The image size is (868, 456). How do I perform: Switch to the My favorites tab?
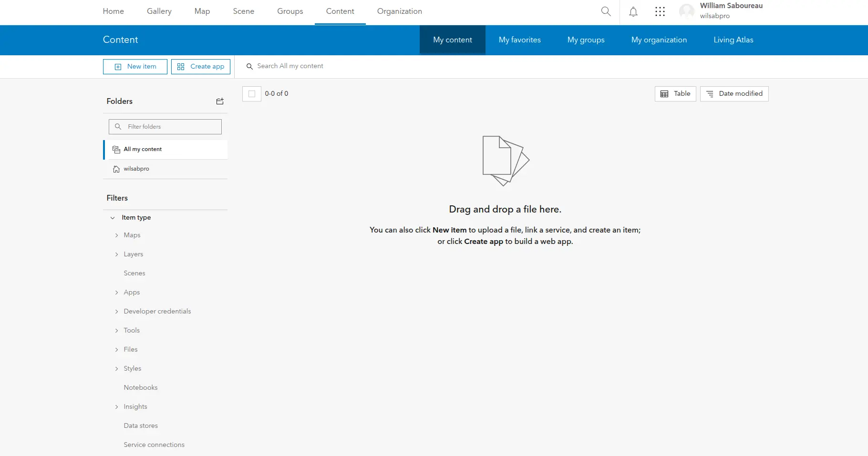coord(519,40)
